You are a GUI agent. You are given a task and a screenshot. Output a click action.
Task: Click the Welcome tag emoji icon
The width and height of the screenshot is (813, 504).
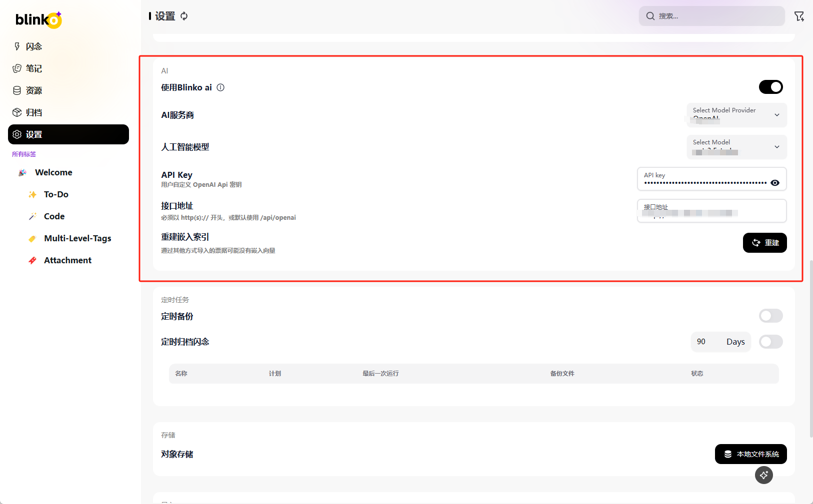pyautogui.click(x=22, y=172)
